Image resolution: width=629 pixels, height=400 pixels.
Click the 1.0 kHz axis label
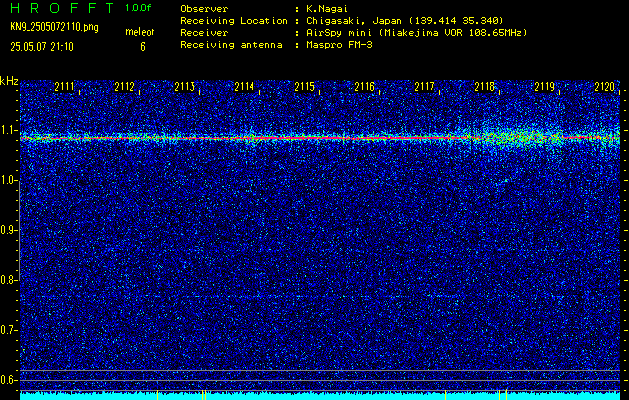tap(8, 181)
